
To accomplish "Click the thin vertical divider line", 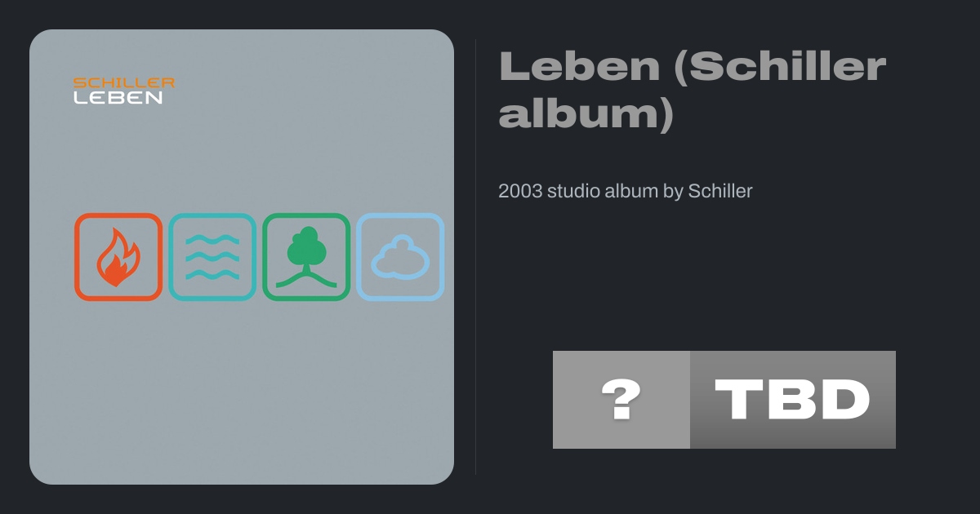I will pos(475,257).
